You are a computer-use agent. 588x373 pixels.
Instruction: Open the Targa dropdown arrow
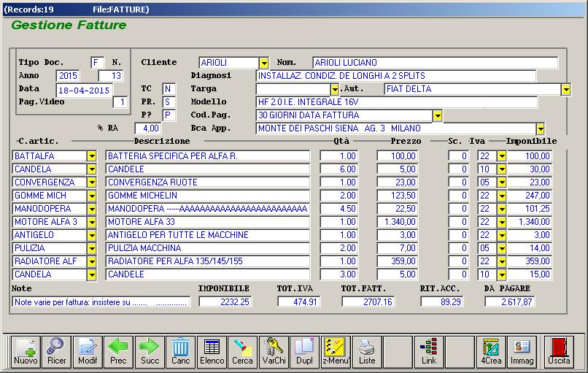[335, 89]
